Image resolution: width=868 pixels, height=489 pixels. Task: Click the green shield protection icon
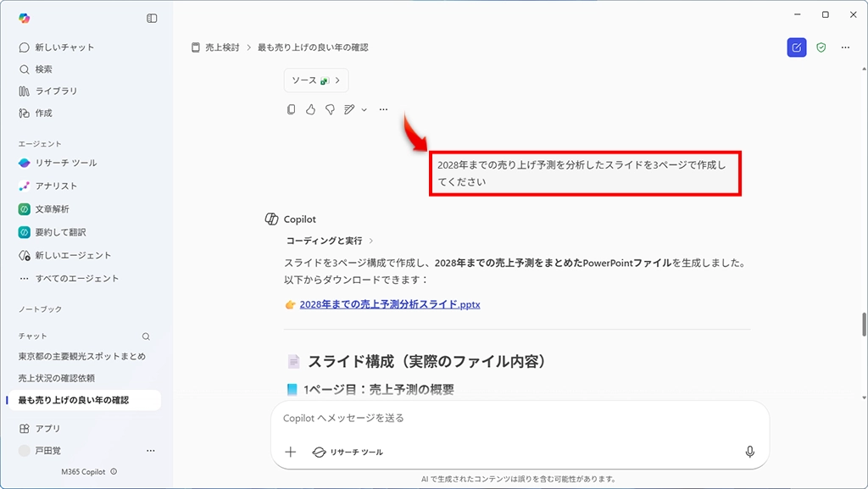(x=821, y=47)
